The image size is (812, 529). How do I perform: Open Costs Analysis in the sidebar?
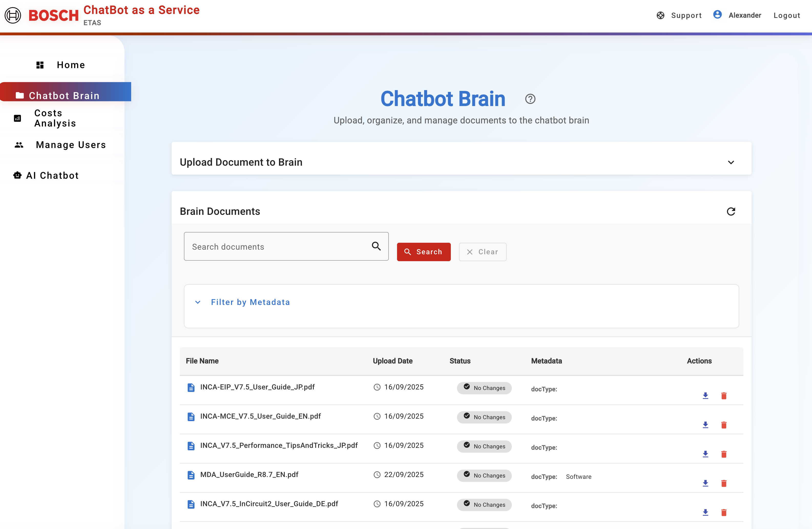(x=55, y=118)
